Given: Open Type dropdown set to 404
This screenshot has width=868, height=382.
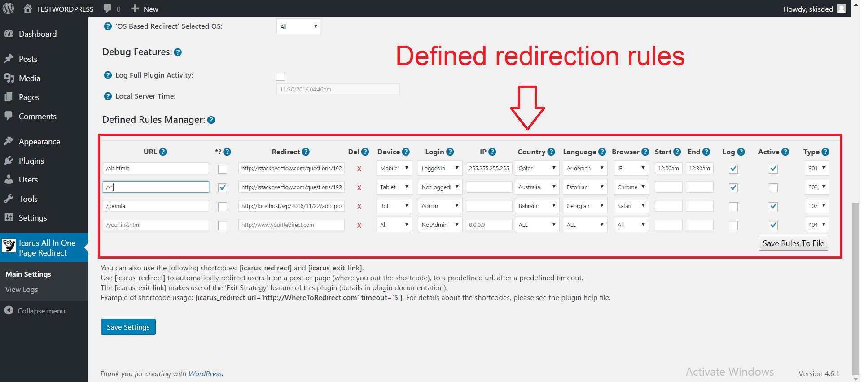Looking at the screenshot, I should (816, 225).
